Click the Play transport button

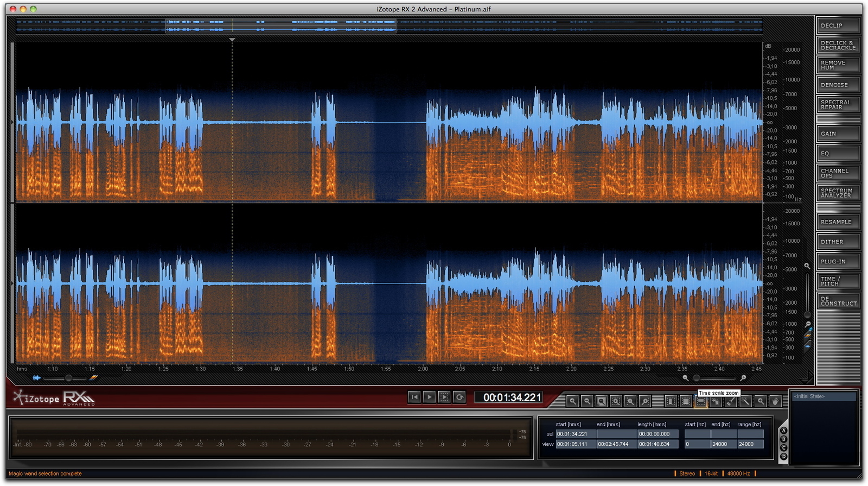pyautogui.click(x=429, y=397)
